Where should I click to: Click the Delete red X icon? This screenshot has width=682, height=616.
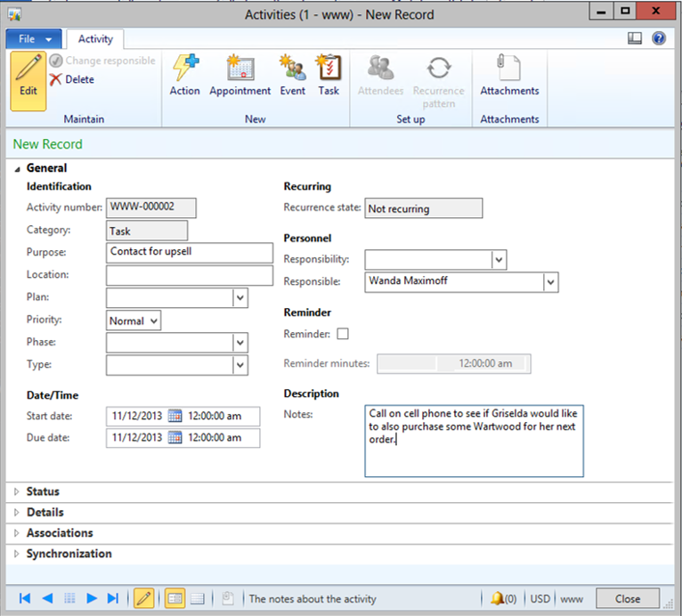(x=56, y=80)
